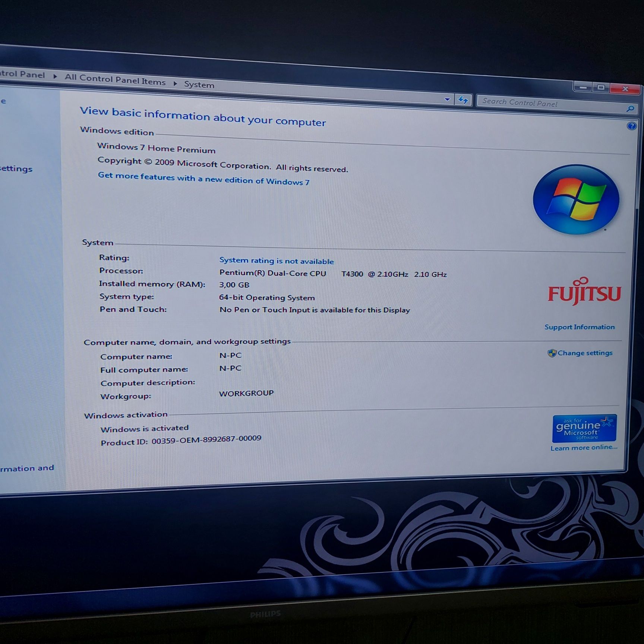The height and width of the screenshot is (644, 644).
Task: Close the System window
Action: click(x=625, y=89)
